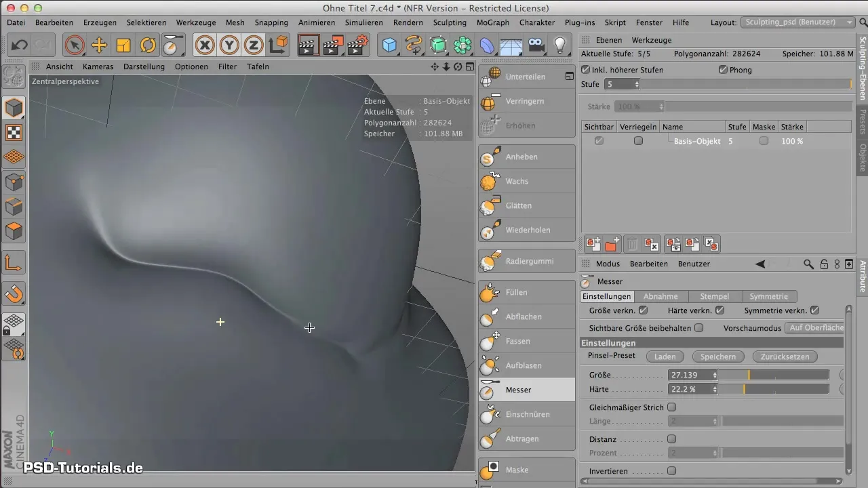
Task: Open the MoGraph menu
Action: pos(493,22)
